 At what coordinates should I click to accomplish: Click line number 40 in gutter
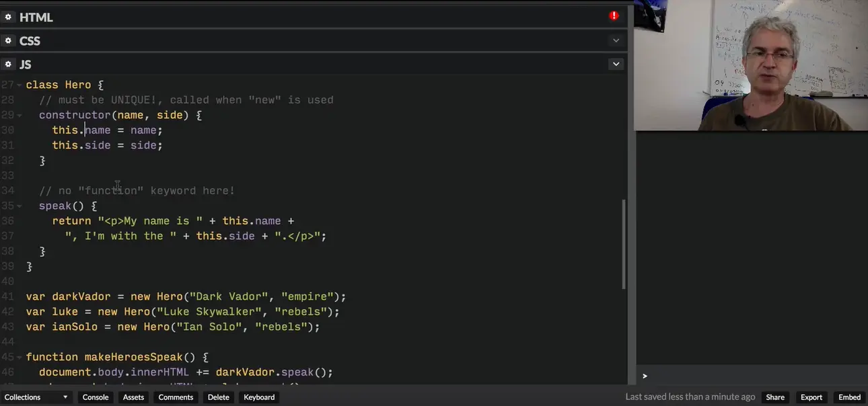pyautogui.click(x=7, y=282)
